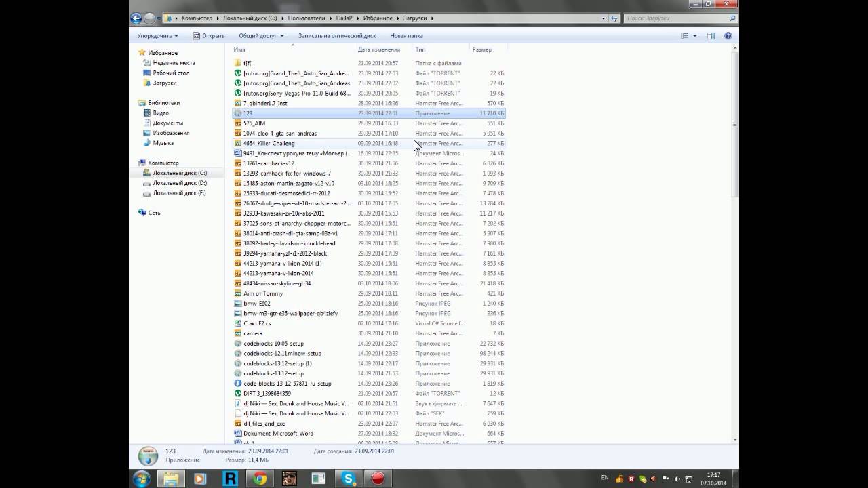Click the search Загрузки field
This screenshot has width=868, height=488.
679,18
